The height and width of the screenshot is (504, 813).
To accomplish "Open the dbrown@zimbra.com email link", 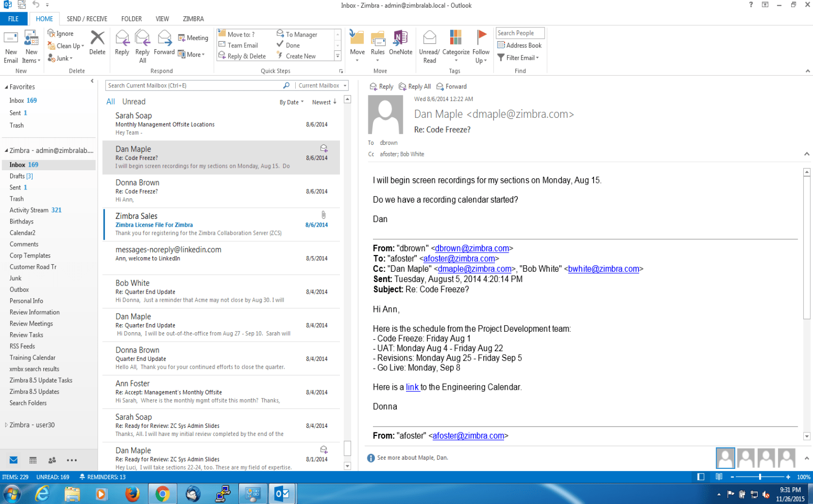I will tap(472, 248).
